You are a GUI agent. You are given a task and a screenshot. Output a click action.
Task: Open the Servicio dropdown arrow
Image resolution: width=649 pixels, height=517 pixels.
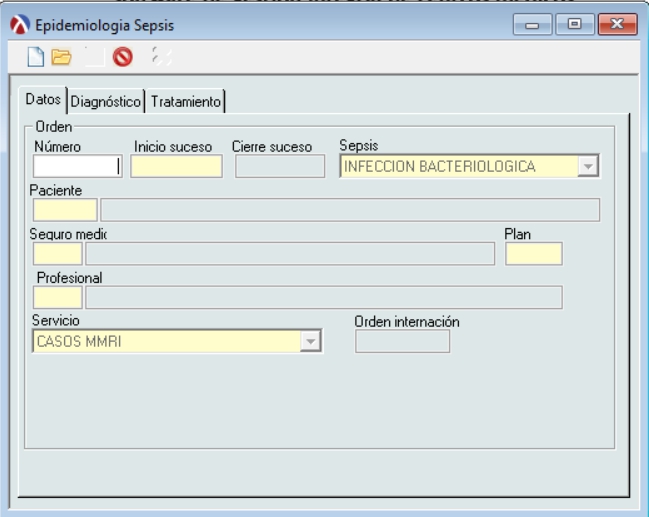(x=311, y=342)
